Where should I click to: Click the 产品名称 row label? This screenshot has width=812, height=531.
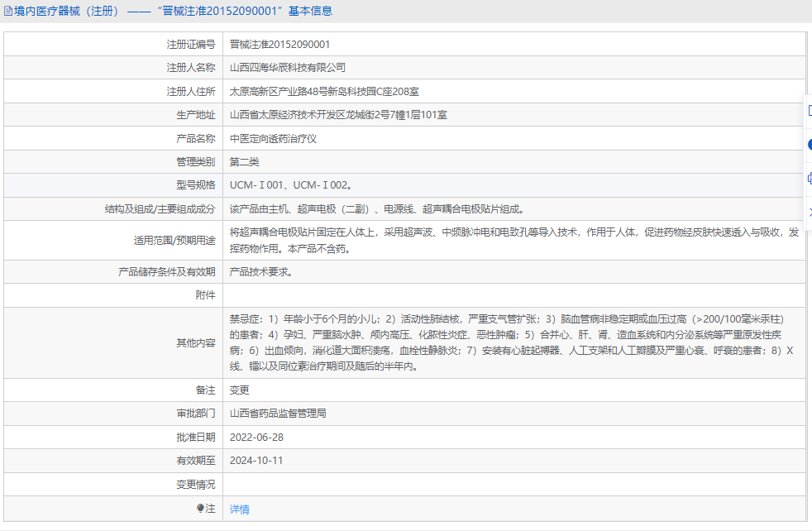coord(195,138)
